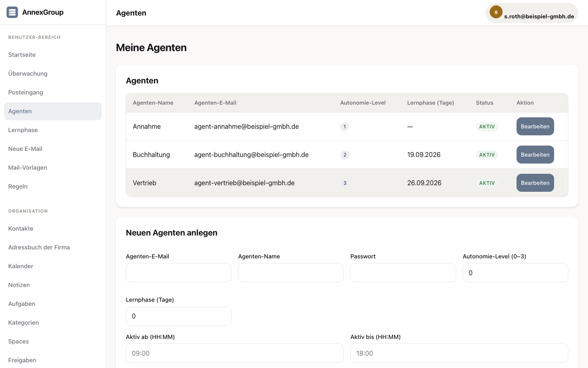Click the 26.09.2026 Lernphase date
Screen dimensions: 588x368
[x=424, y=183]
